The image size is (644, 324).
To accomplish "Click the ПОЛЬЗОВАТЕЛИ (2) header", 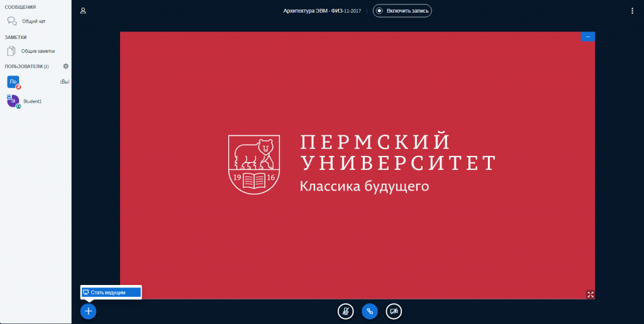I will (26, 66).
